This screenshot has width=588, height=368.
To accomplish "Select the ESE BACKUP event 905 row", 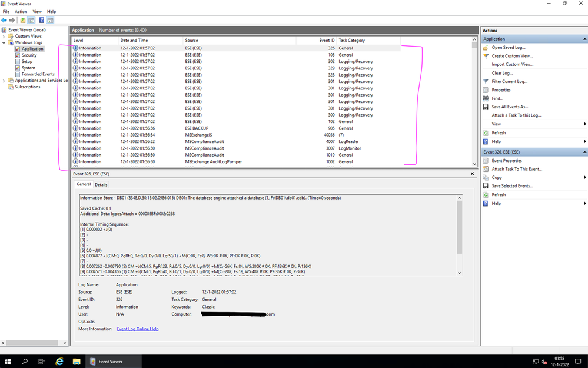I will click(236, 128).
